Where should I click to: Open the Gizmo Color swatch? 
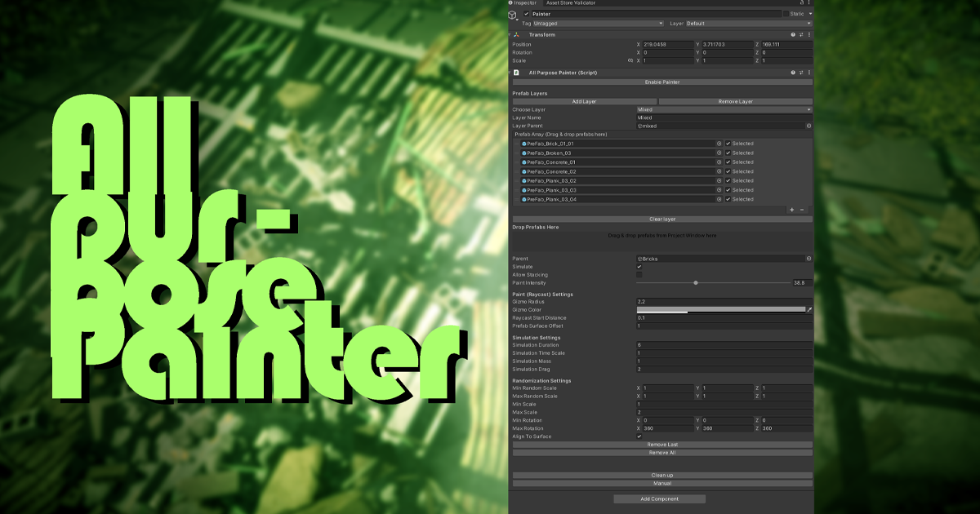point(721,310)
